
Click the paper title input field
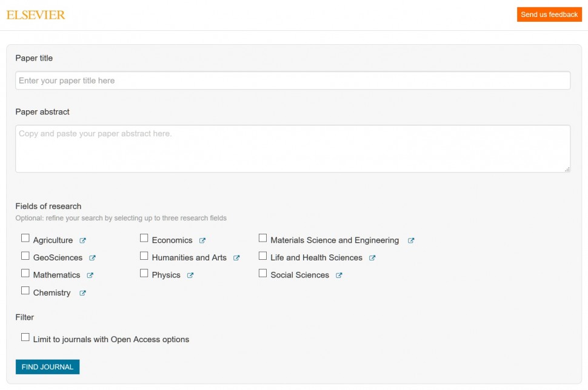click(x=293, y=80)
